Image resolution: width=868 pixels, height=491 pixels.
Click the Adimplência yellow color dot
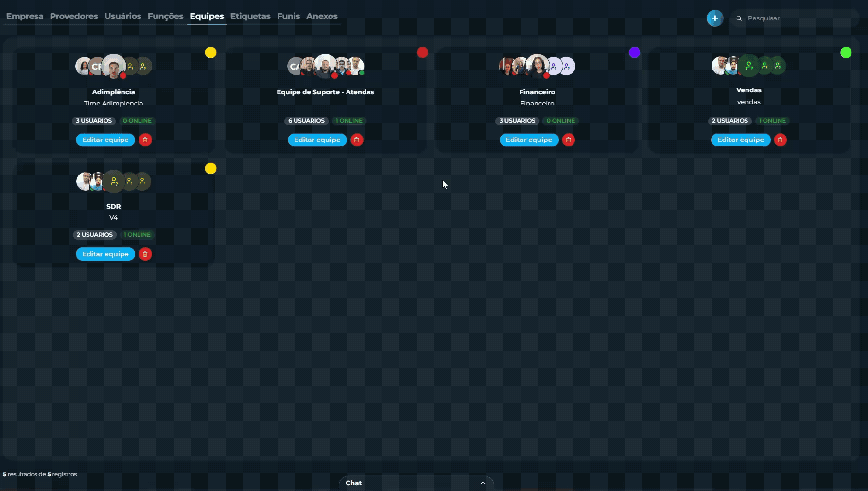(x=210, y=53)
